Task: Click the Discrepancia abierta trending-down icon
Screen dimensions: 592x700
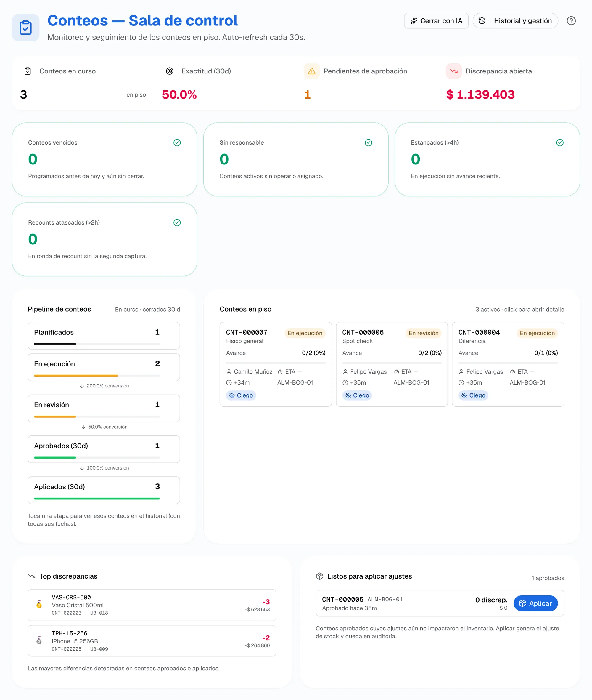Action: click(454, 71)
